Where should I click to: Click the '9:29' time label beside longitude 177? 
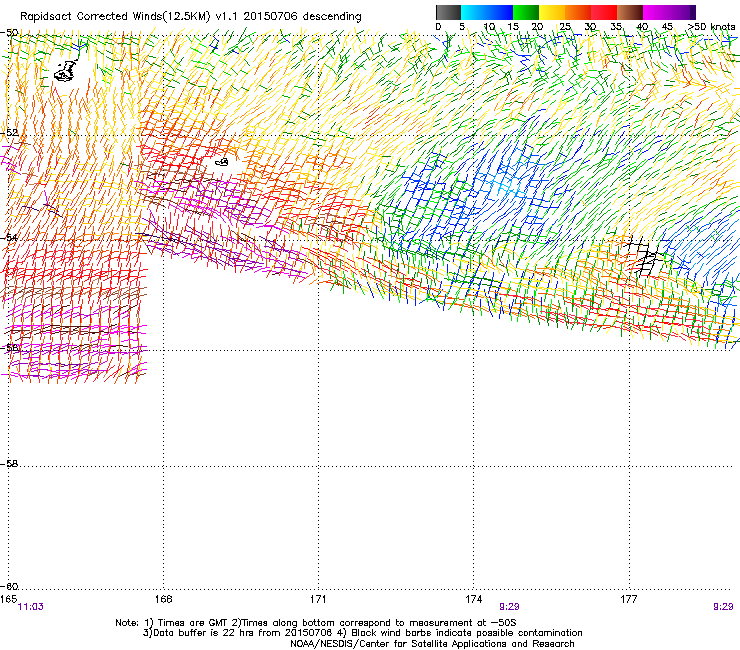click(723, 607)
